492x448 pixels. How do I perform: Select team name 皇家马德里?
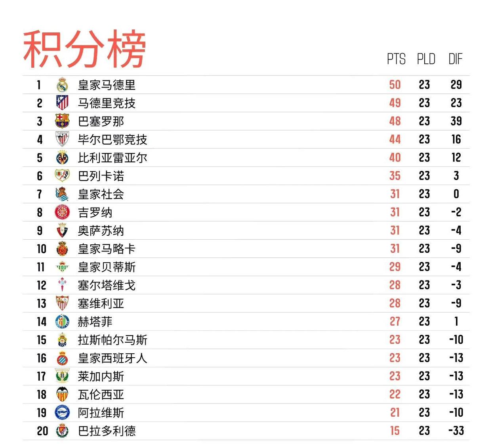[x=107, y=85]
